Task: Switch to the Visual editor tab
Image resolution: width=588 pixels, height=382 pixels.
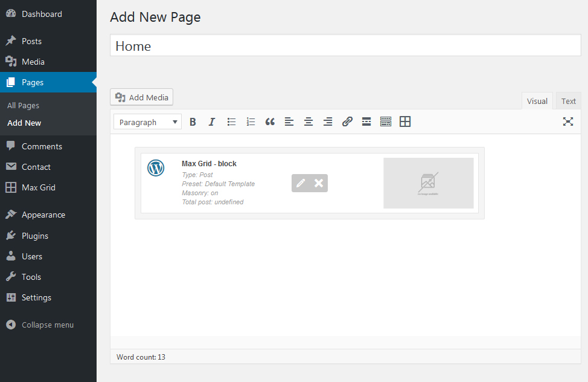Action: [537, 101]
